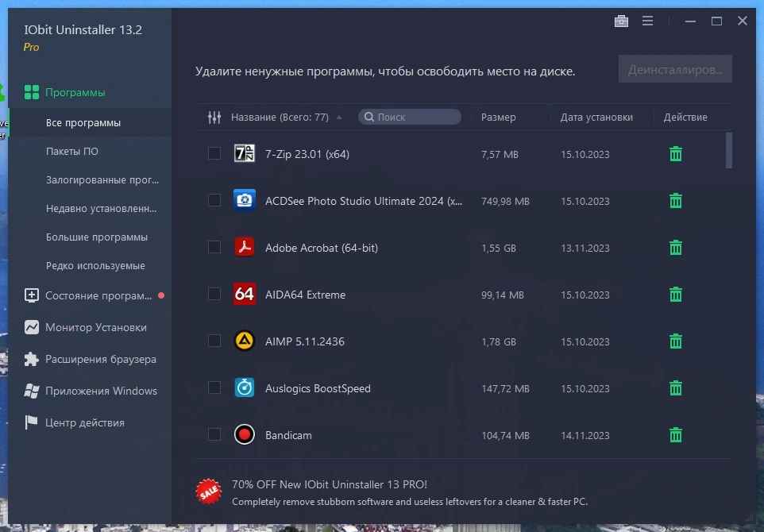Click the 14.11.2023 install date
This screenshot has height=532, width=764.
[585, 435]
